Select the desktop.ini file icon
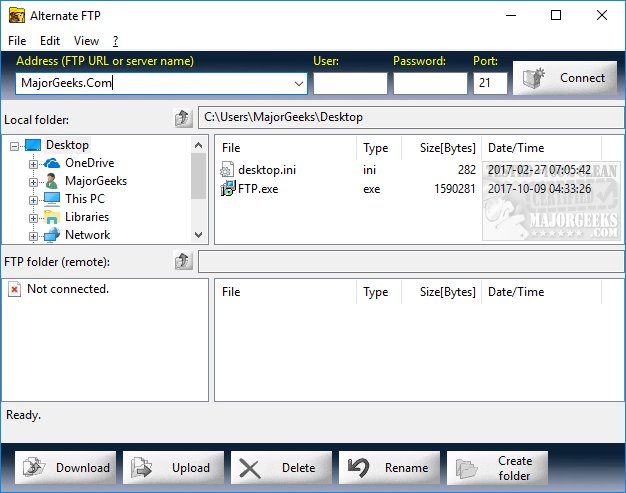The height and width of the screenshot is (493, 626). 227,170
